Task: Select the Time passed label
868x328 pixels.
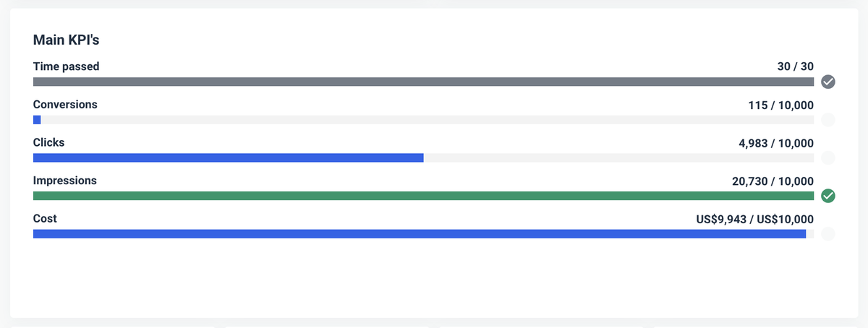Action: [66, 66]
